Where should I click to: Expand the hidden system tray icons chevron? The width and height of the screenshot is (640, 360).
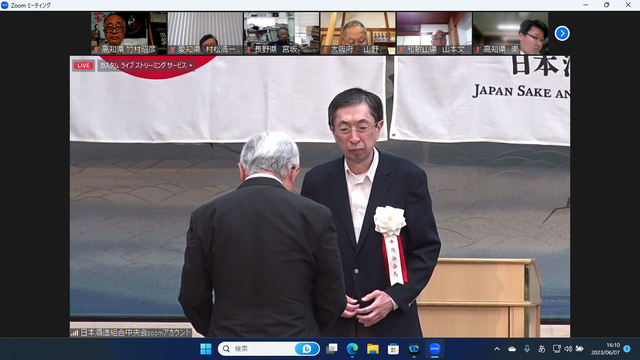pos(497,349)
